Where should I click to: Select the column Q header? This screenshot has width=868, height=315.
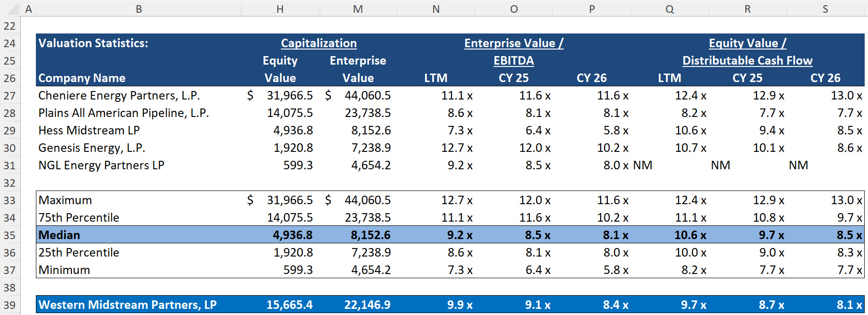tap(670, 9)
